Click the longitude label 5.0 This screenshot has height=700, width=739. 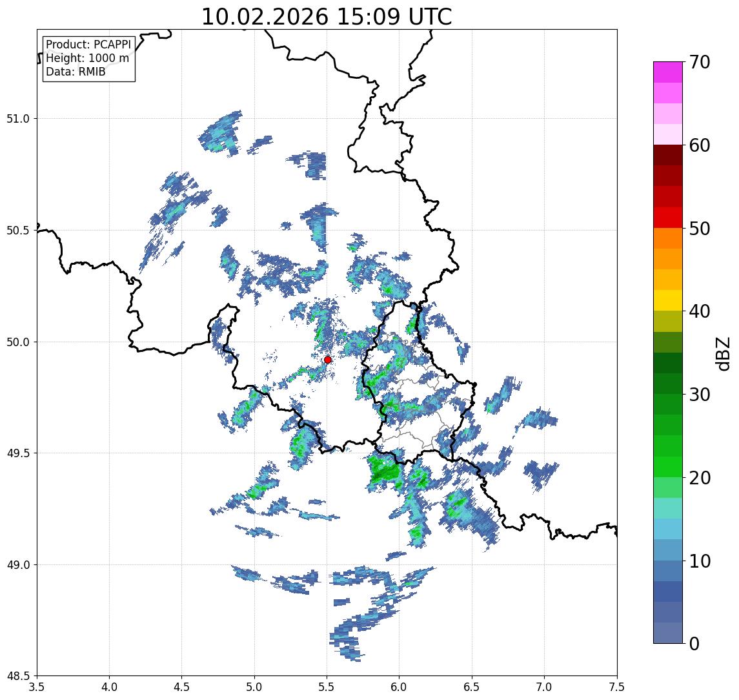254,687
